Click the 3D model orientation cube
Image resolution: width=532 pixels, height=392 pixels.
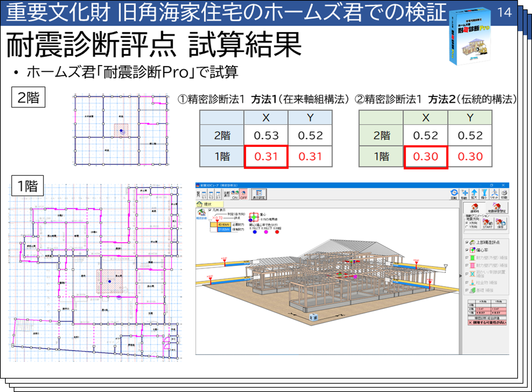[x=314, y=317]
